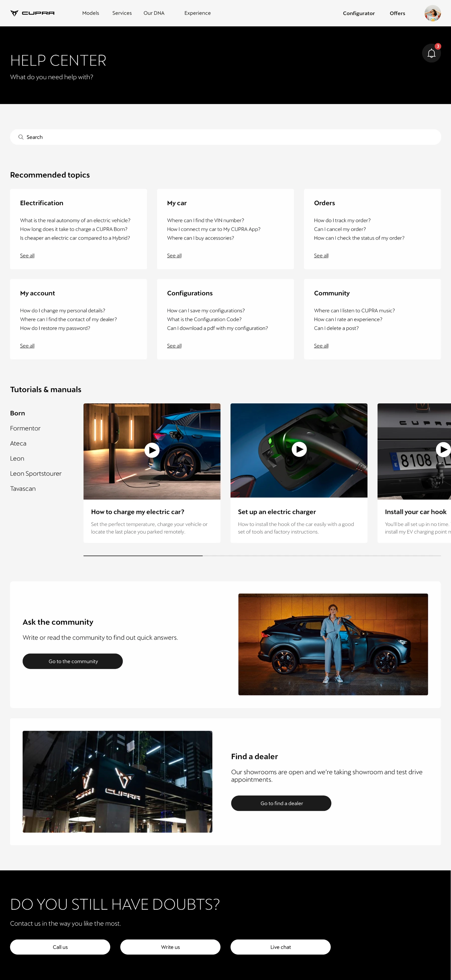Click the CUPRA logo in header
451x980 pixels.
(x=32, y=13)
